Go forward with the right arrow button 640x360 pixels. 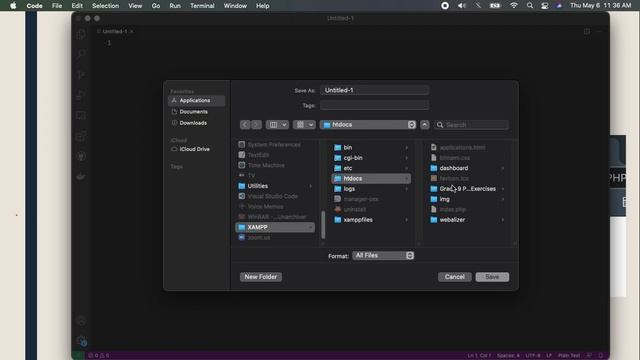coord(256,124)
